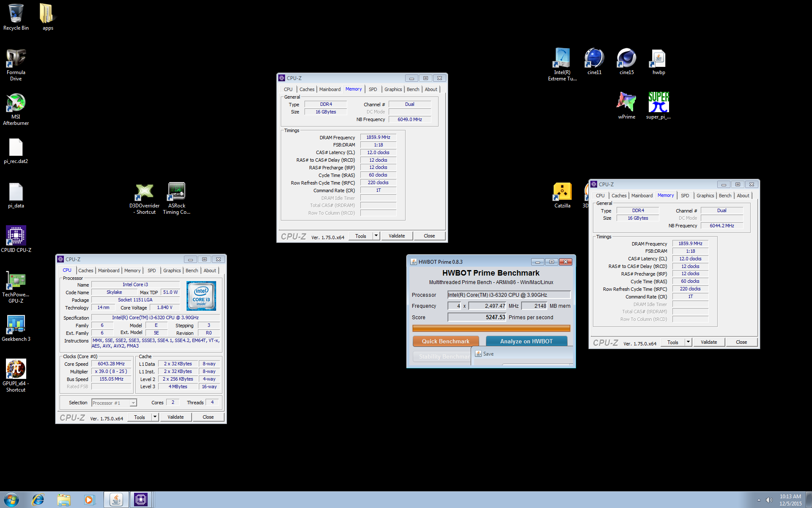Launch cine15 desktop icon
Image resolution: width=812 pixels, height=508 pixels.
pos(626,61)
